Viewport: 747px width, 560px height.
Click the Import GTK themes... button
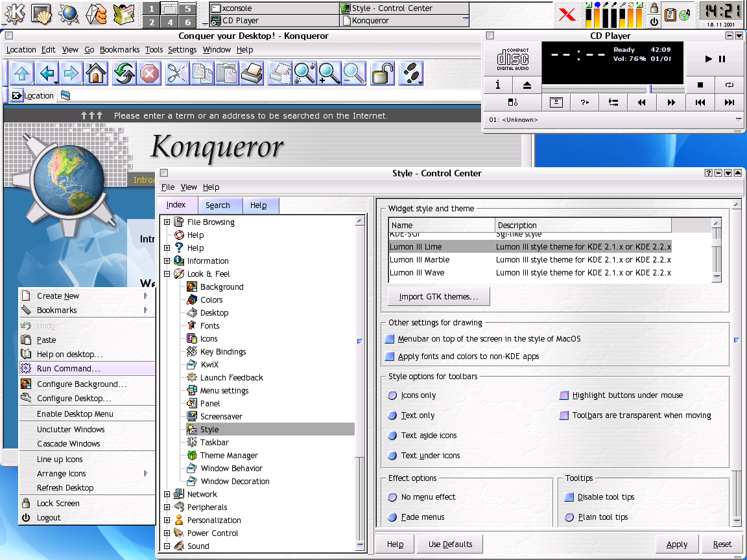pos(439,297)
